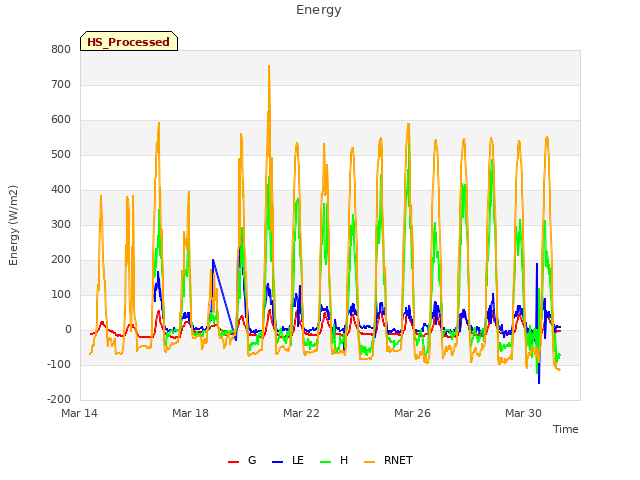This screenshot has width=640, height=480.
Task: Click the 500 y-axis tick label
Action: click(61, 155)
